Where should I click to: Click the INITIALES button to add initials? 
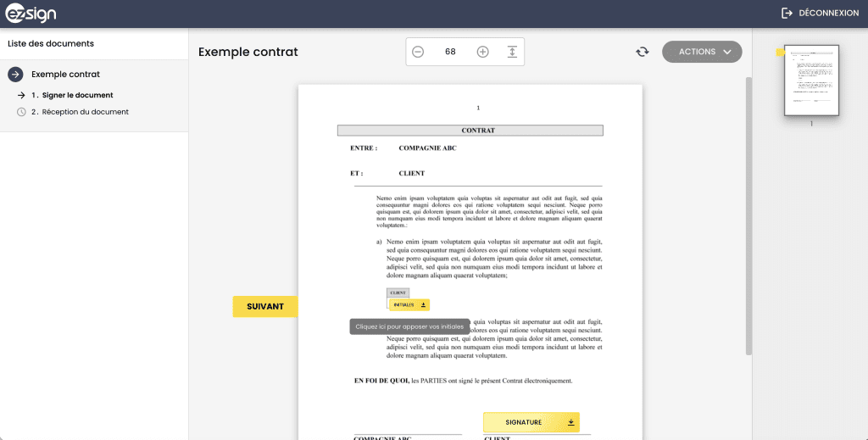click(409, 304)
